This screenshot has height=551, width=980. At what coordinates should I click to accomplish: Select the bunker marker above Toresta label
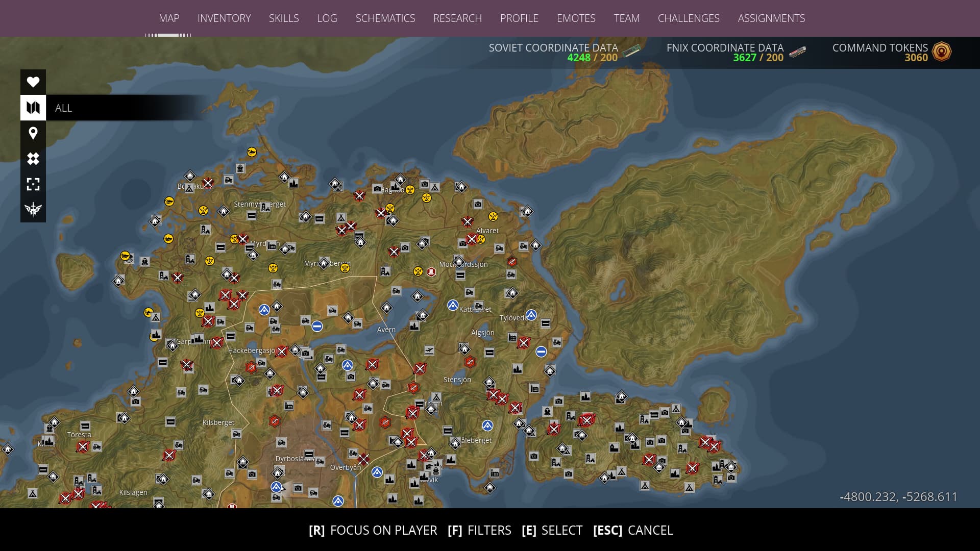point(85,426)
